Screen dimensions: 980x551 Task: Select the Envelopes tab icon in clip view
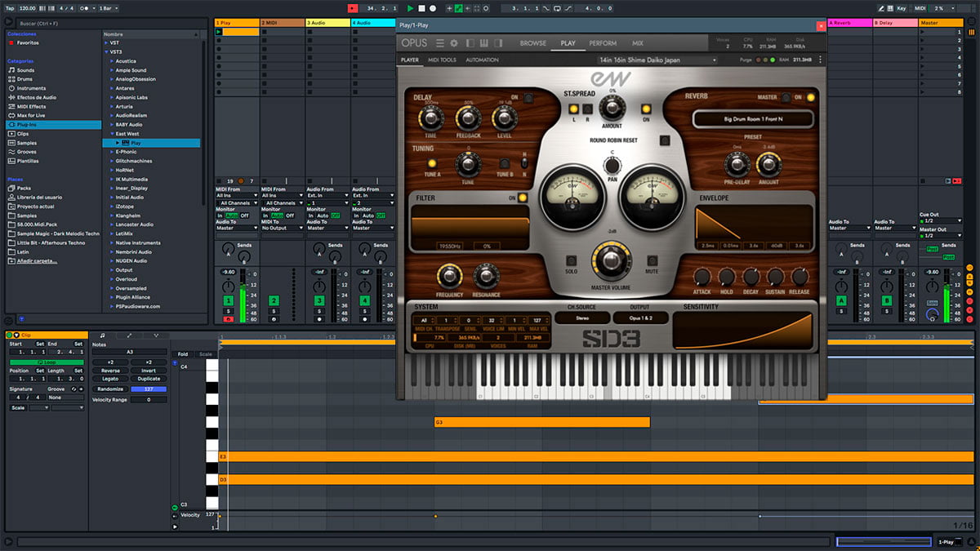pyautogui.click(x=129, y=335)
